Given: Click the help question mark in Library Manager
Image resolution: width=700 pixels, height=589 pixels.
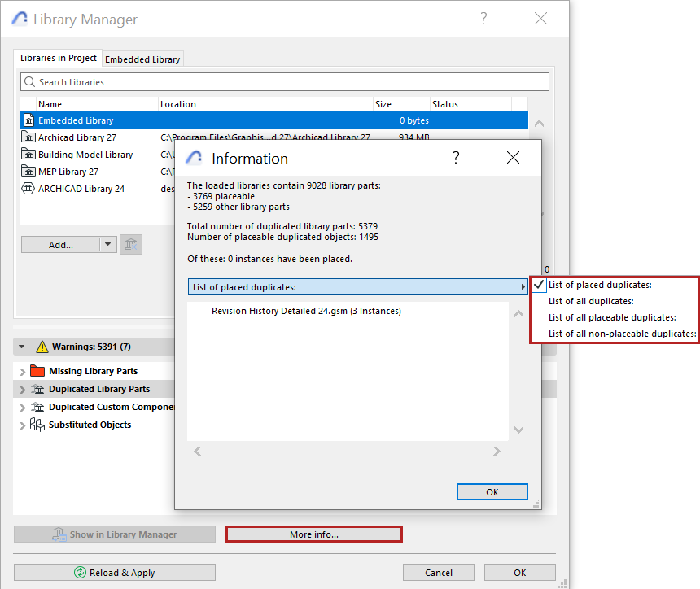Looking at the screenshot, I should [483, 19].
